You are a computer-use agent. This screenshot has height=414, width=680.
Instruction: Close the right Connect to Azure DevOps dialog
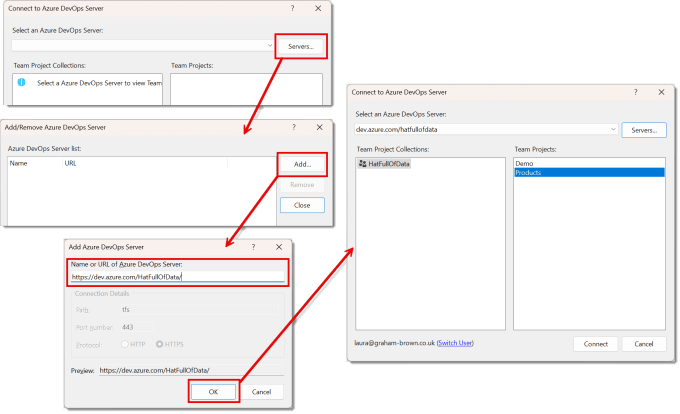661,92
